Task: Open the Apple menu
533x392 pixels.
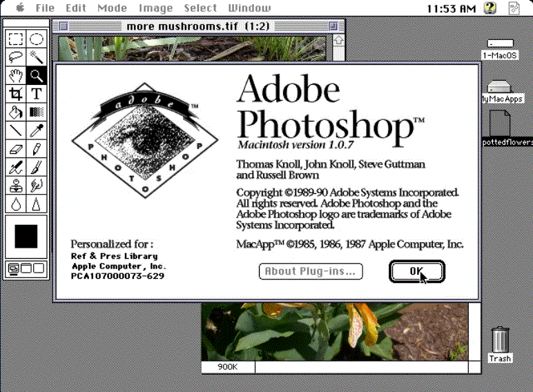Action: click(x=21, y=8)
